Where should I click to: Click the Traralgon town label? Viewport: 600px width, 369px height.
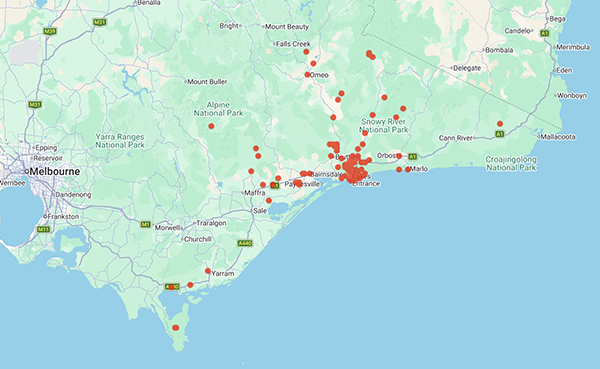click(211, 223)
